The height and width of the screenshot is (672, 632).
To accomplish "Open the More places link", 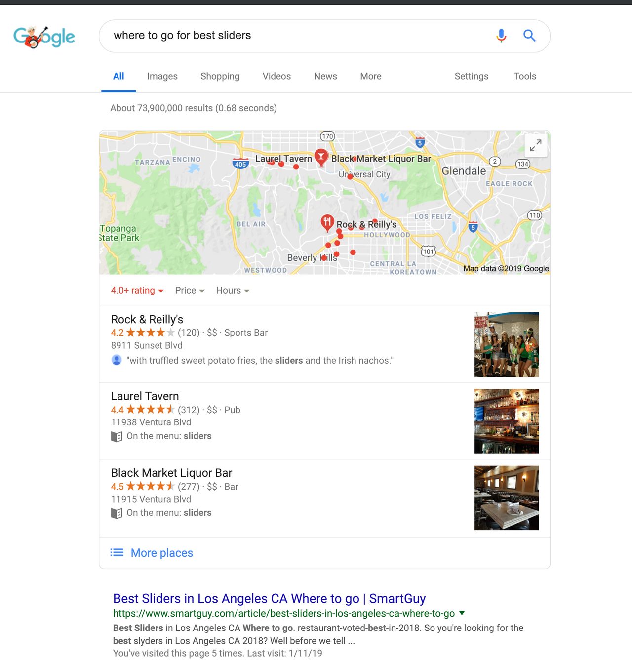I will point(162,553).
